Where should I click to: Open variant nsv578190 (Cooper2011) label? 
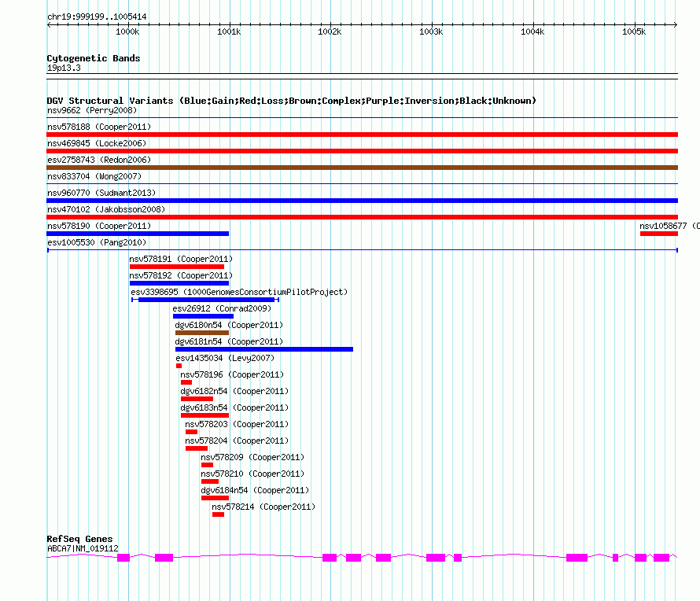point(99,226)
